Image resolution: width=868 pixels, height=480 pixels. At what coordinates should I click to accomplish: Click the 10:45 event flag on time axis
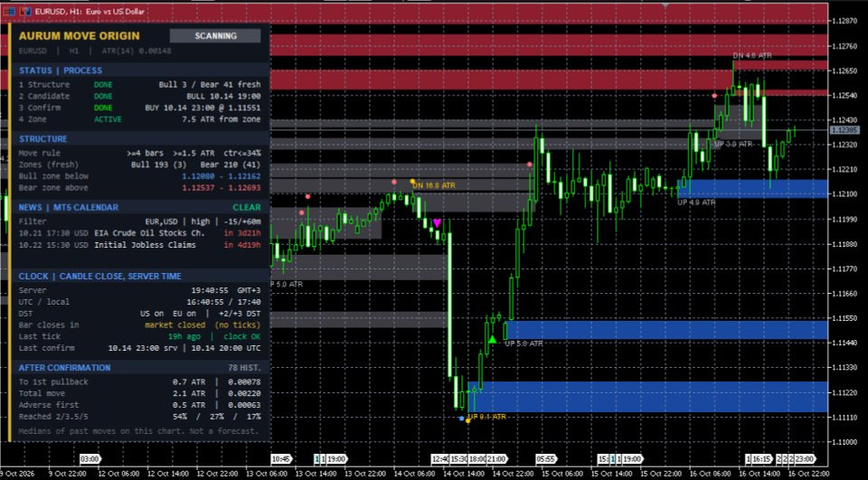tap(281, 459)
